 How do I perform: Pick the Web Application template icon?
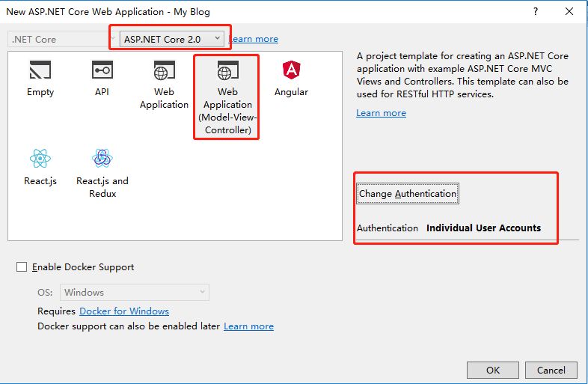(x=164, y=70)
